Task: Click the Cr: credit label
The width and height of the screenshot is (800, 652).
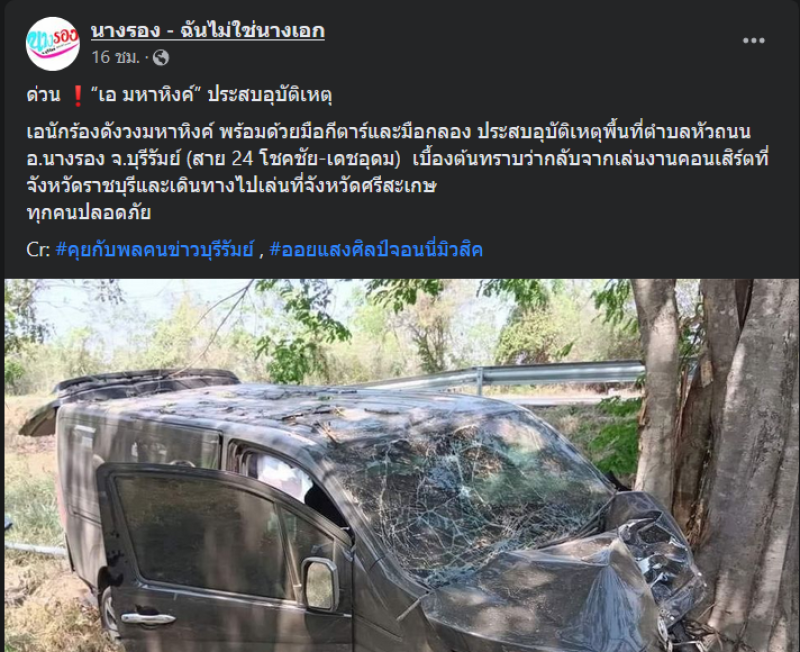Action: (38, 249)
